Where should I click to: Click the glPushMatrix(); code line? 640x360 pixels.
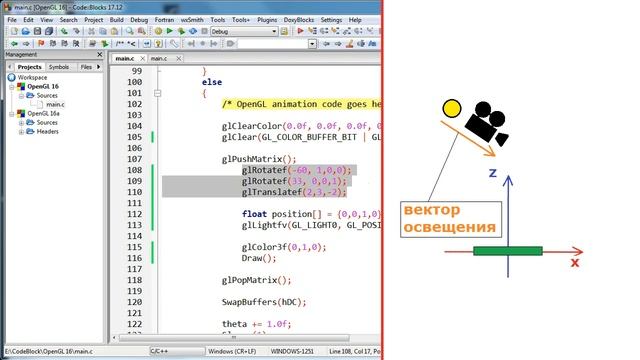pyautogui.click(x=259, y=159)
